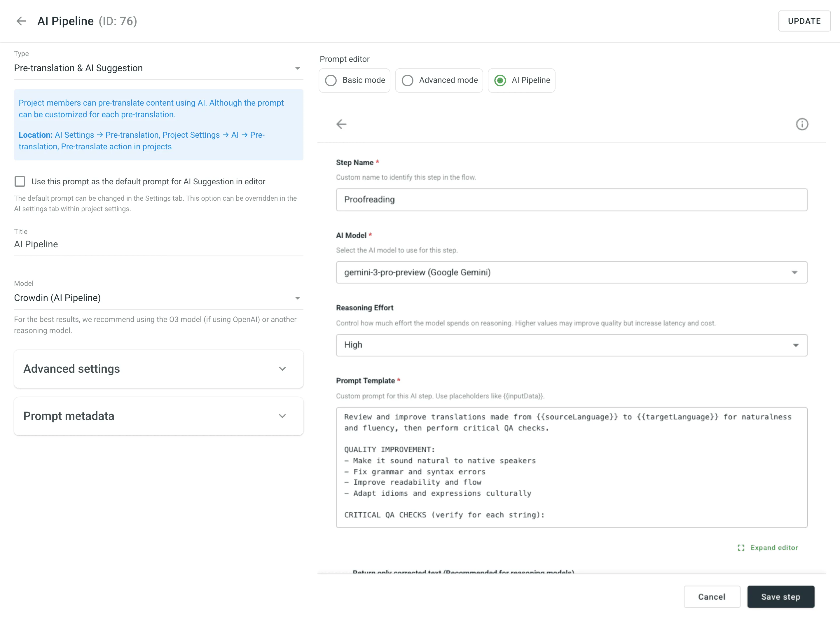Image resolution: width=840 pixels, height=623 pixels.
Task: Click the back arrow beside AI Pipeline title
Action: pyautogui.click(x=21, y=21)
